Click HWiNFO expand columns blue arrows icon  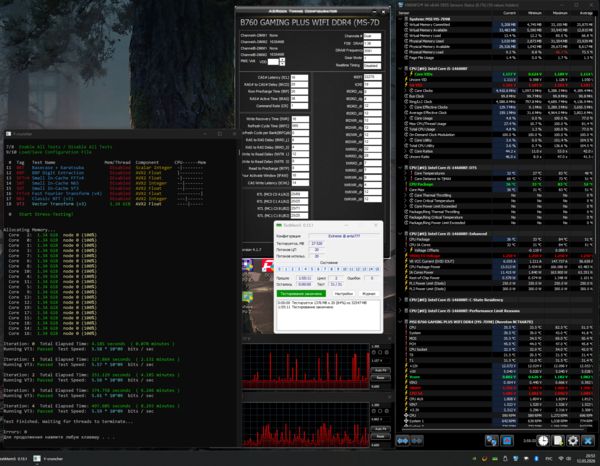[403, 441]
